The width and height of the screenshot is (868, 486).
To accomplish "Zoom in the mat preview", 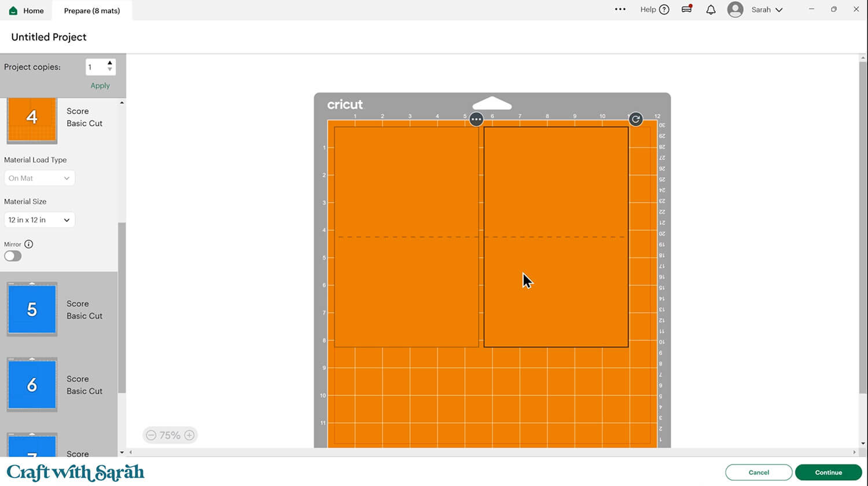I will (189, 435).
